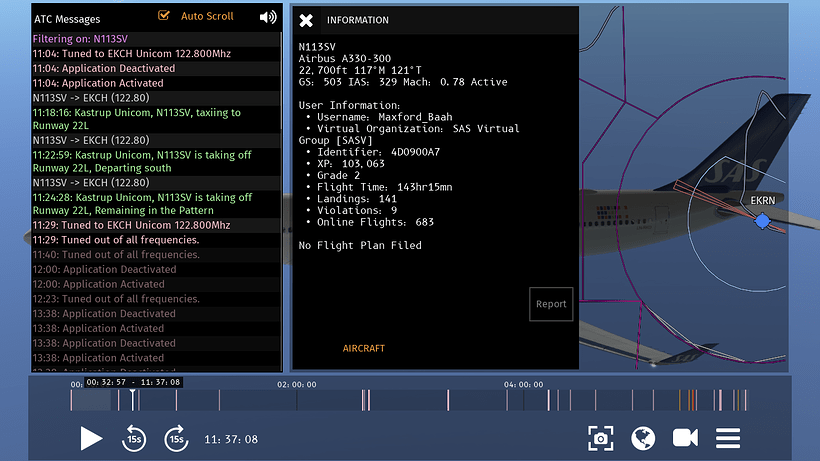Select '11:04: Application Activated' message

point(156,83)
